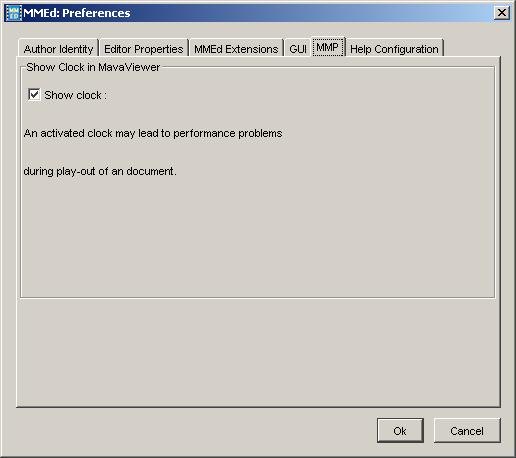
Task: Click blank panel area beneath the group box
Action: [x=258, y=352]
